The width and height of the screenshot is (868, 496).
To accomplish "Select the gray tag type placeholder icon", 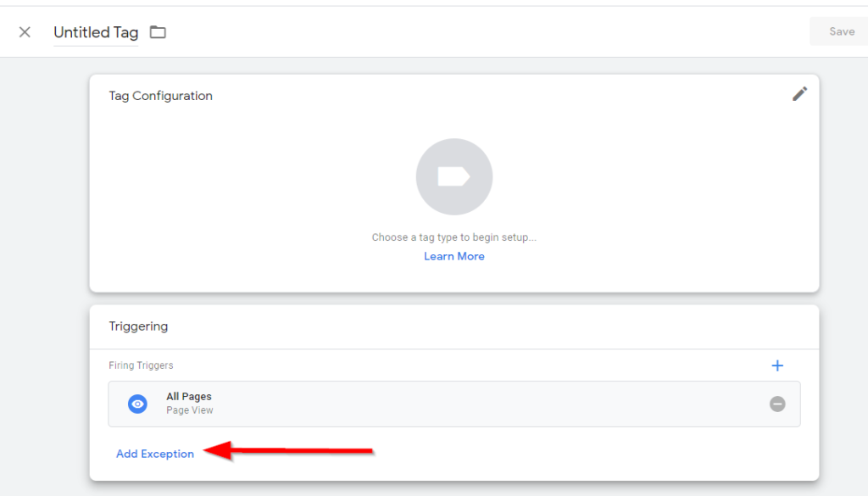I will pos(454,176).
